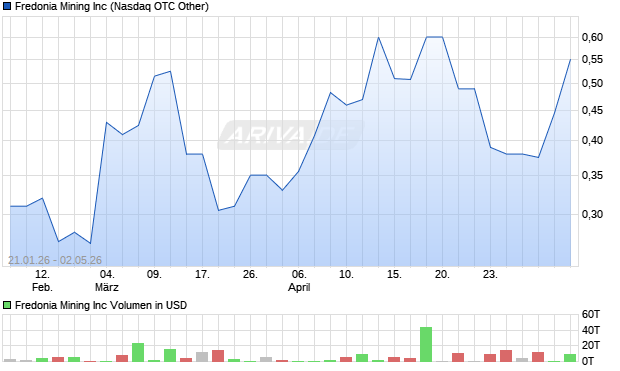
Task: Click the '23.' date axis label
Action: pyautogui.click(x=490, y=274)
